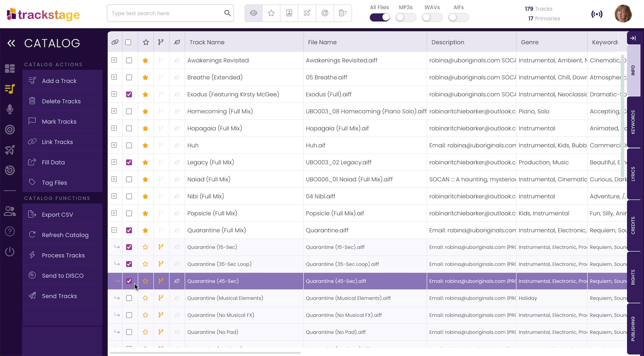Image resolution: width=644 pixels, height=356 pixels.
Task: Click the eye filter icon in toolbar
Action: (254, 13)
